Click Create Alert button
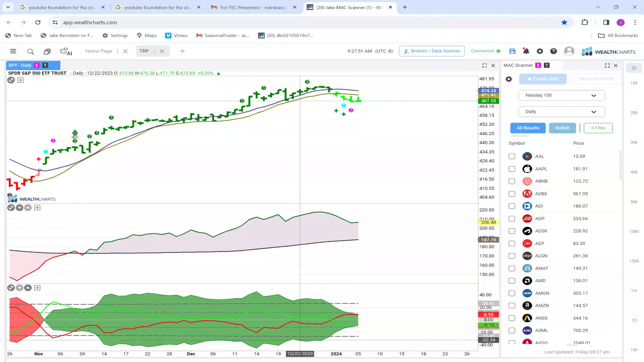 click(x=543, y=79)
